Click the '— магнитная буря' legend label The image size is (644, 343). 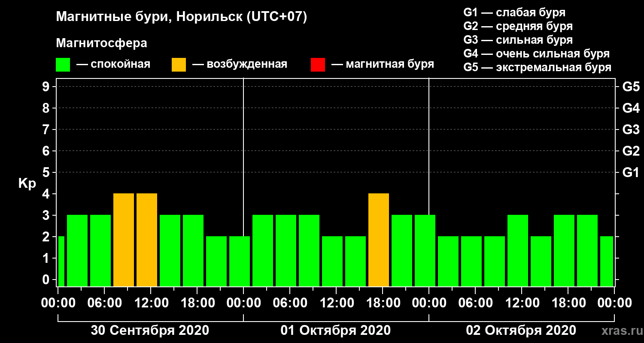pos(383,64)
